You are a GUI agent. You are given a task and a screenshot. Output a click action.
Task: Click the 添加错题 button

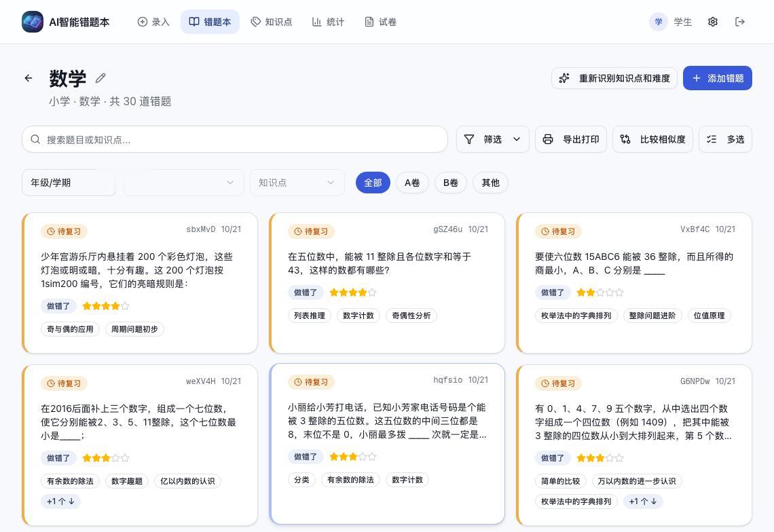tap(717, 78)
